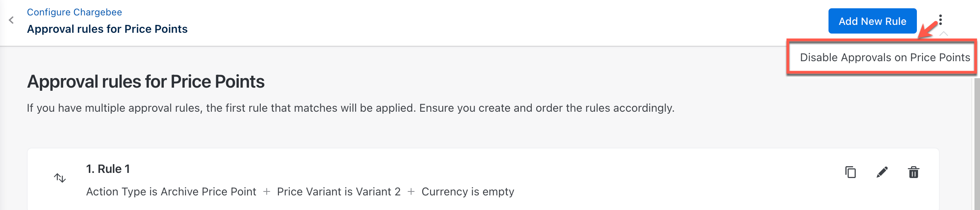Viewport: 980px width, 210px height.
Task: Click the Action Type is Archive Price Point condition
Action: point(171,192)
